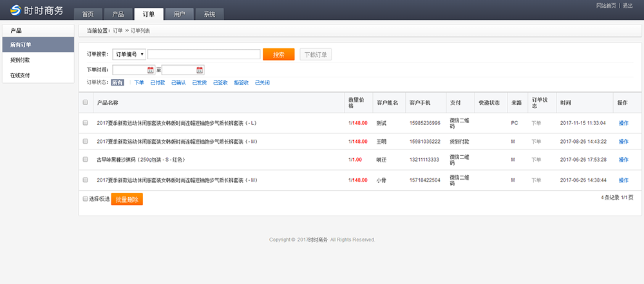Tick the checkbox for 古早味黑糖沙琪玛 order

pos(86,159)
